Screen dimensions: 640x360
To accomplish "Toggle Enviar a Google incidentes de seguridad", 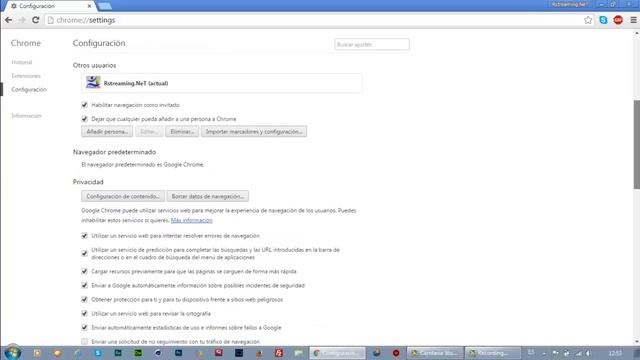I will coord(84,285).
